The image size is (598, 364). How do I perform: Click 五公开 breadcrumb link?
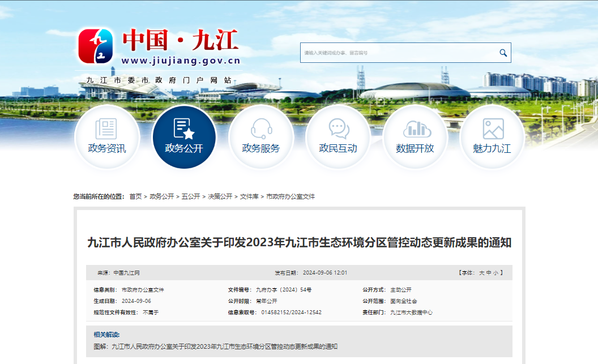click(191, 196)
